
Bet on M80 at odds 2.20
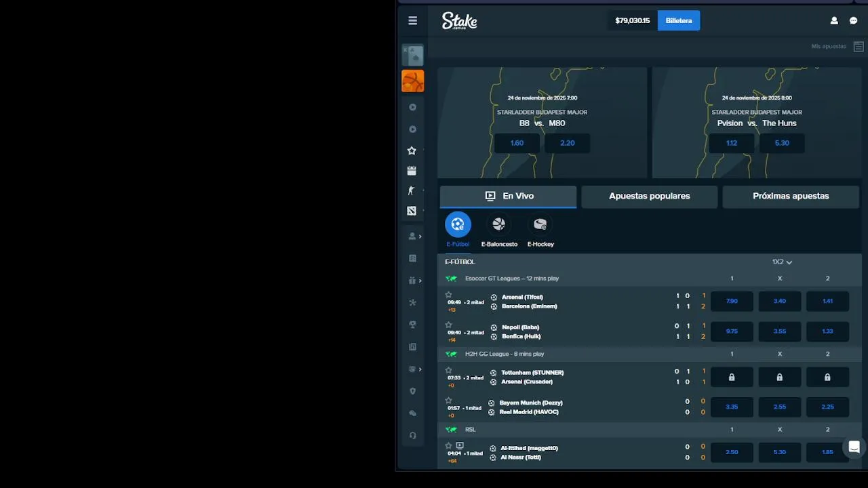tap(568, 143)
